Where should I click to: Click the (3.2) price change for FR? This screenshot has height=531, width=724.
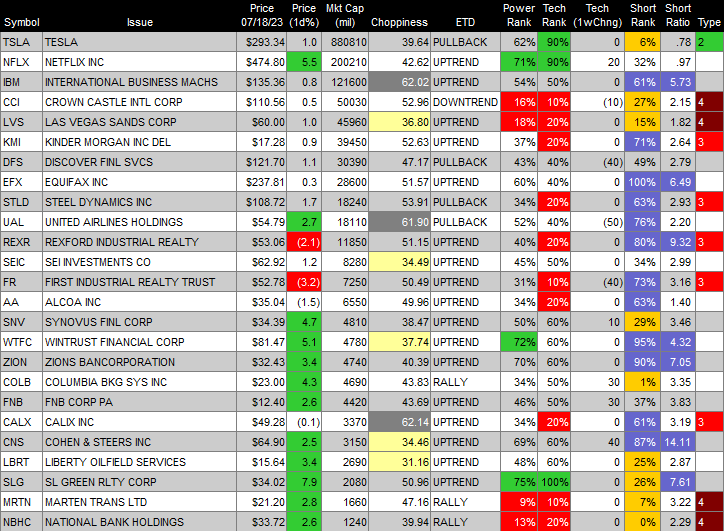(x=304, y=282)
